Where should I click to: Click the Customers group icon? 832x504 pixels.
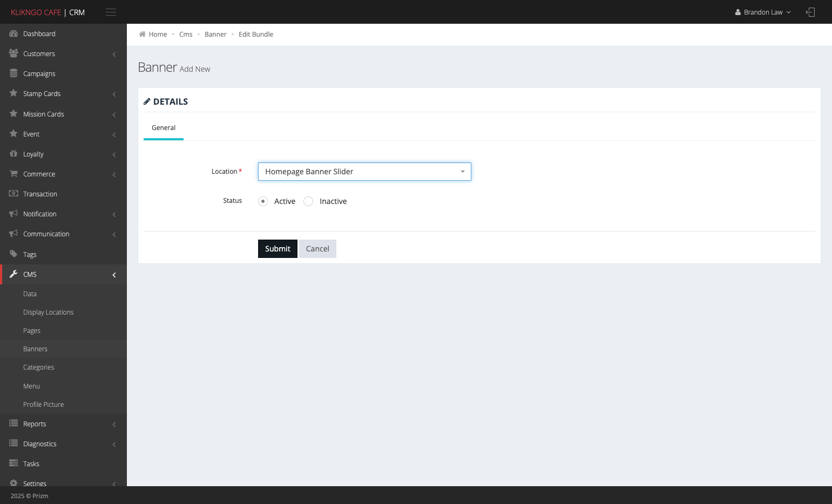(x=13, y=53)
